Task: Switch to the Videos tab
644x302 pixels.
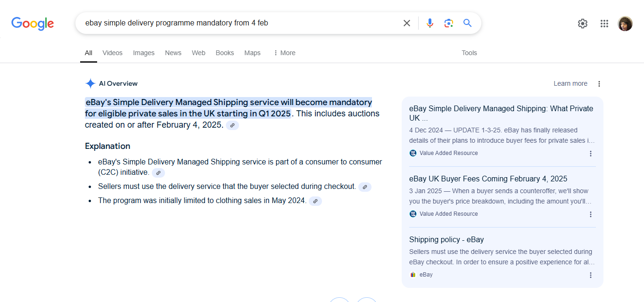Action: 112,53
